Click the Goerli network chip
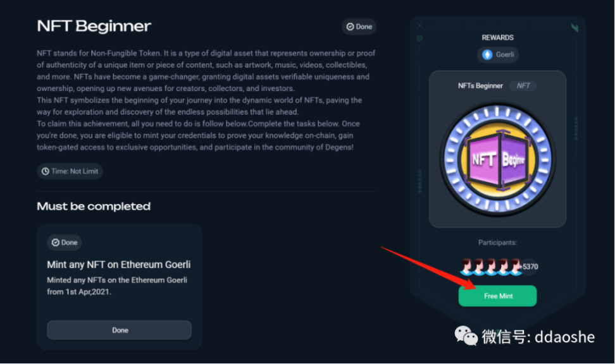The height and width of the screenshot is (364, 615). 497,54
